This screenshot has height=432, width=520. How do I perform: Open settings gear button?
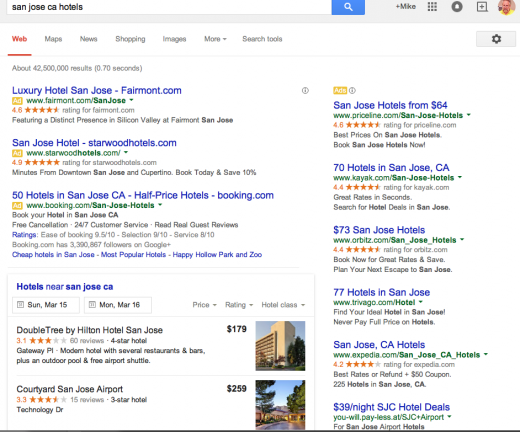coord(496,39)
